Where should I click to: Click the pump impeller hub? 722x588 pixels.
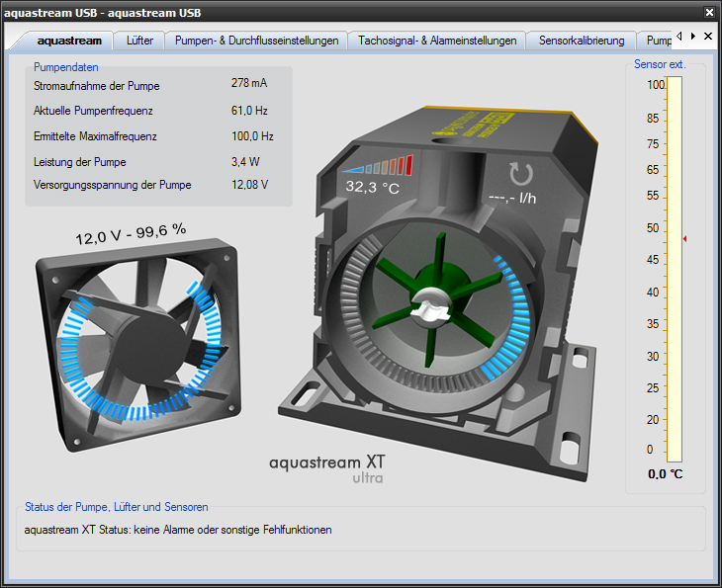[431, 306]
